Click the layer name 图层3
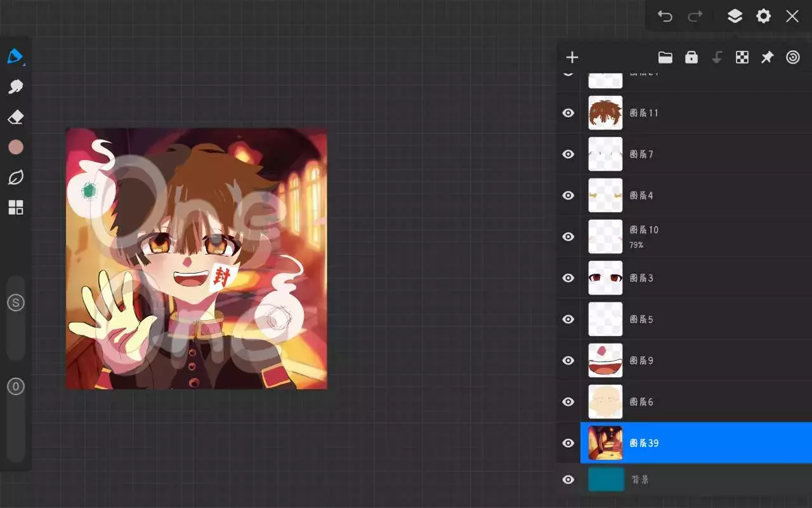 tap(641, 278)
